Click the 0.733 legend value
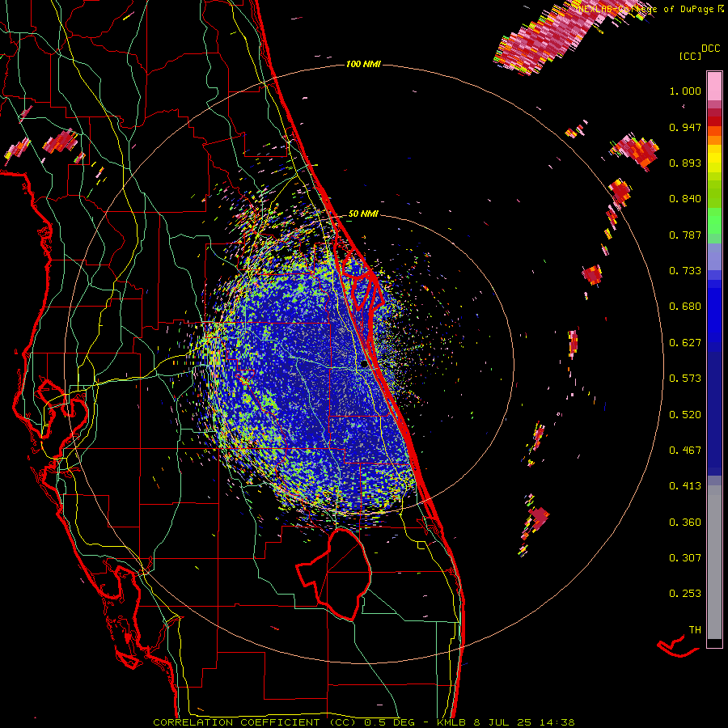 685,271
